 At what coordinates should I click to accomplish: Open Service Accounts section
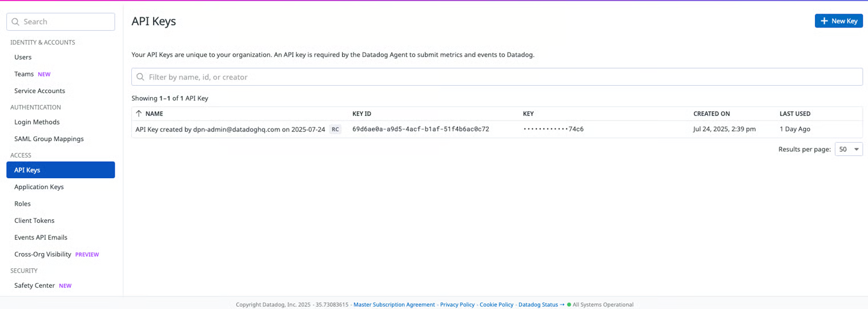(x=39, y=91)
